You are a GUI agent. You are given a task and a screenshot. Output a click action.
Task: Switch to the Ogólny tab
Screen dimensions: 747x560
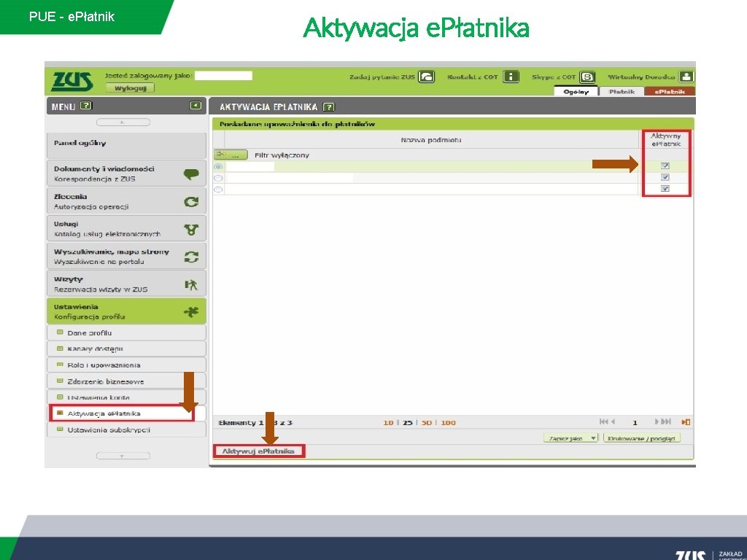coord(576,91)
